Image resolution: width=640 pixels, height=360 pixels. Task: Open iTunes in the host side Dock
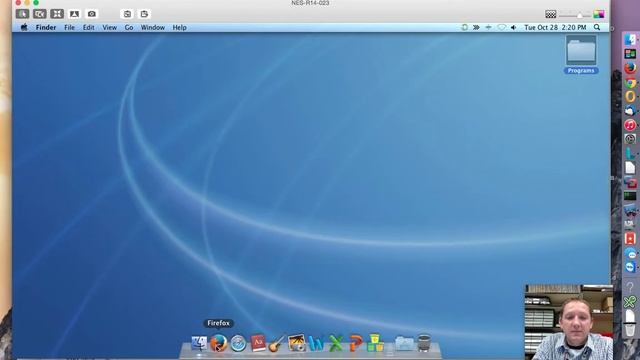pyautogui.click(x=630, y=125)
